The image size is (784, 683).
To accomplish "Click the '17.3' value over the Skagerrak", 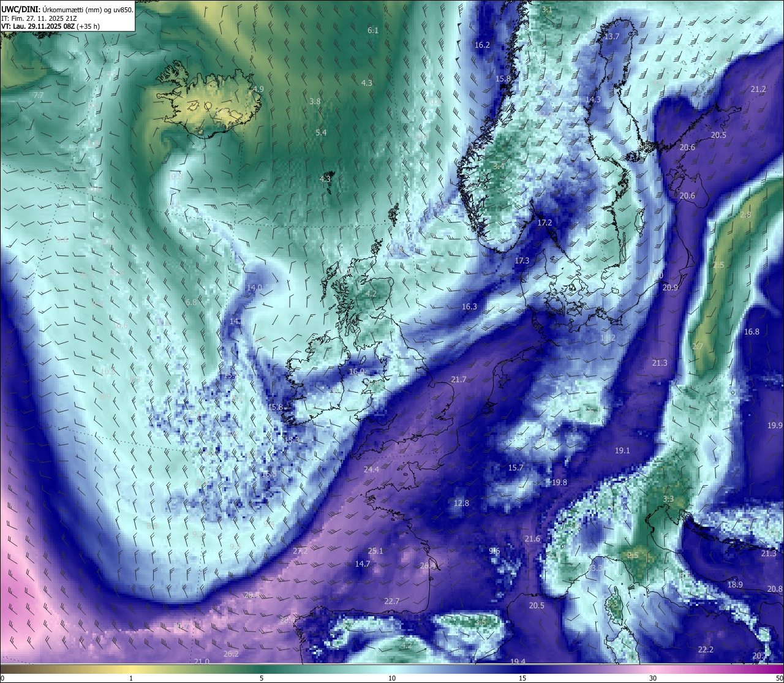I will [522, 260].
